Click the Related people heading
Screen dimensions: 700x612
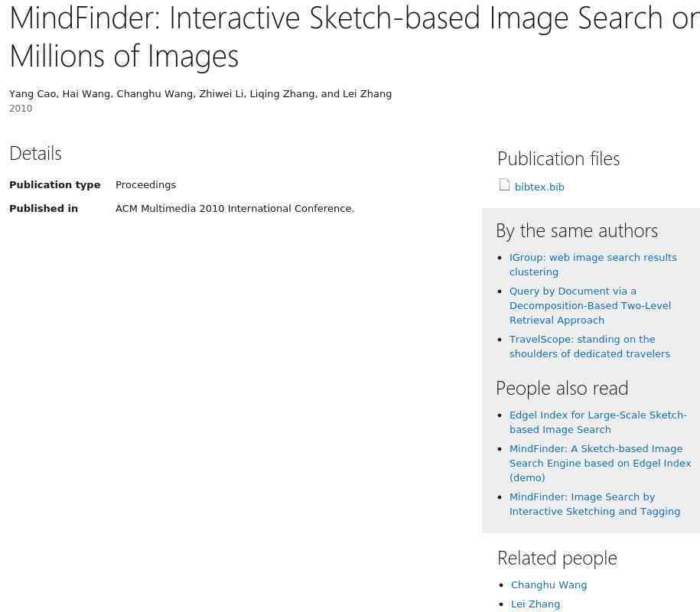557,558
